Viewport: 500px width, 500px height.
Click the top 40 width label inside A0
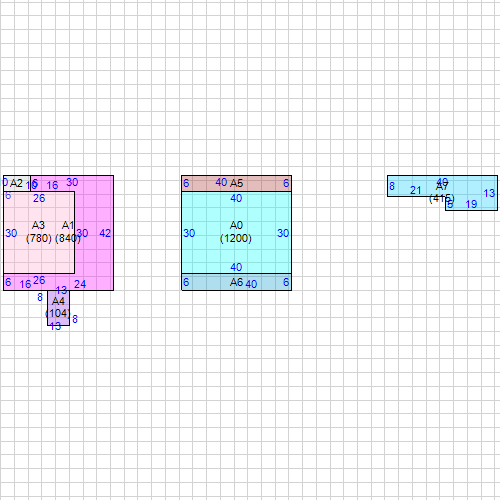coord(236,198)
